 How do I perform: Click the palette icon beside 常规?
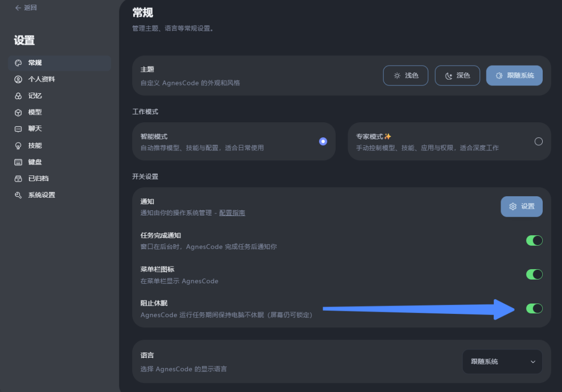point(18,63)
